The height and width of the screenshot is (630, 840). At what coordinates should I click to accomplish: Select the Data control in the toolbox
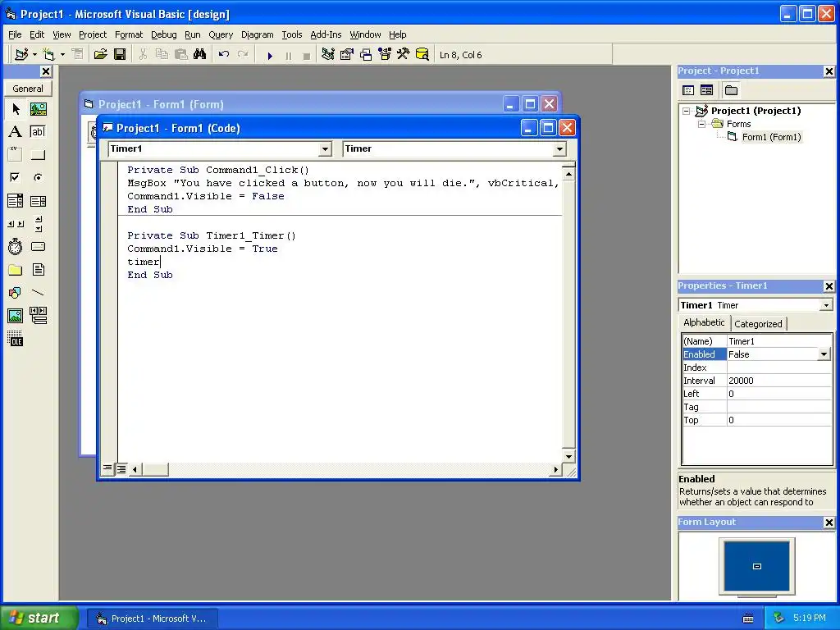[38, 316]
